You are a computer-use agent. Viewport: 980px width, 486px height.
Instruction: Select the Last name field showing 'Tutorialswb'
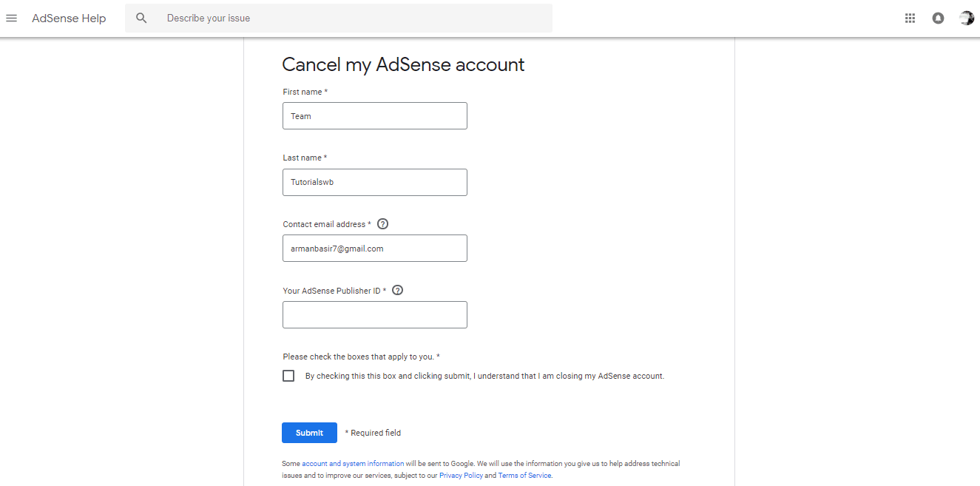coord(374,182)
